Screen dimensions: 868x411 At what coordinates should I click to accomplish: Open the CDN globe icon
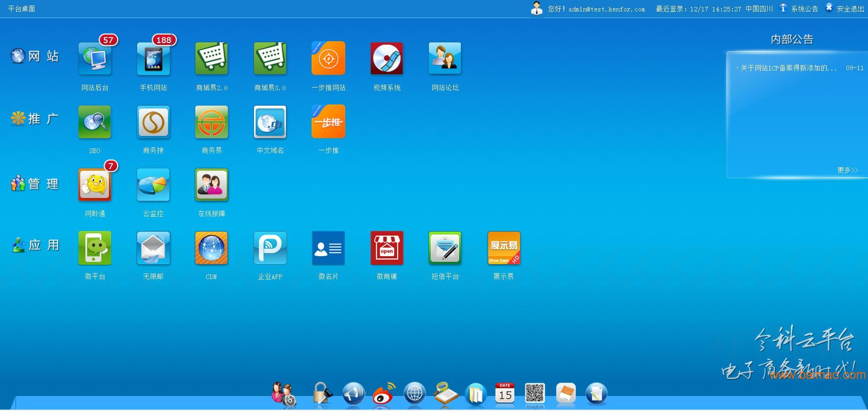point(212,248)
